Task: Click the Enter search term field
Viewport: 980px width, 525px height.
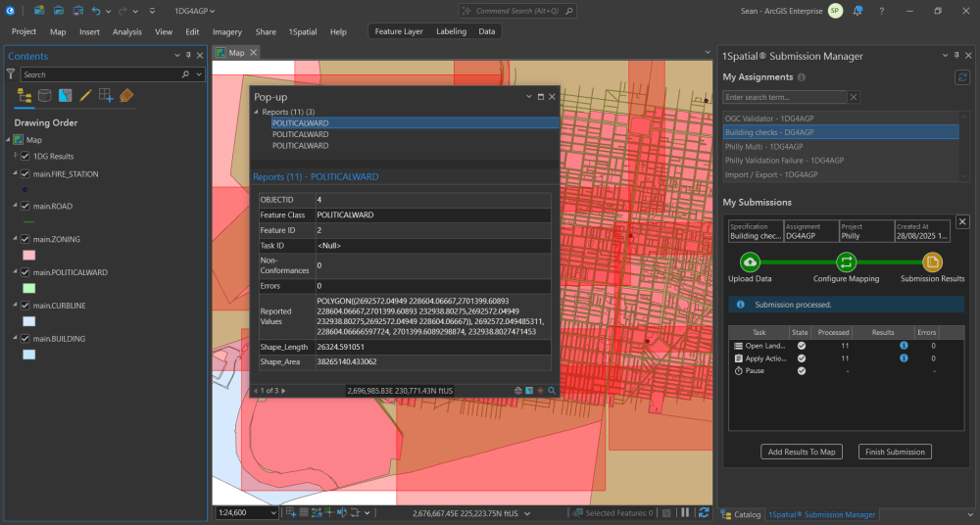Action: (x=785, y=97)
